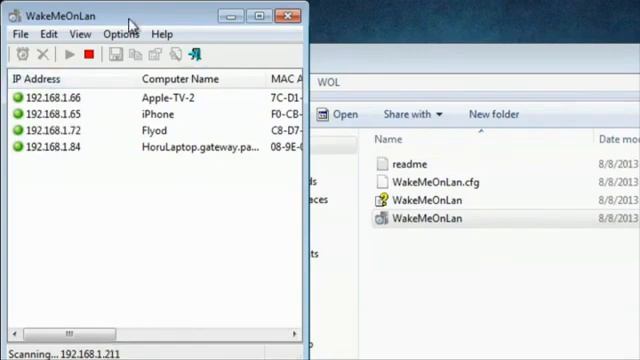Sort by IP Address column header
The height and width of the screenshot is (360, 640).
[x=73, y=79]
